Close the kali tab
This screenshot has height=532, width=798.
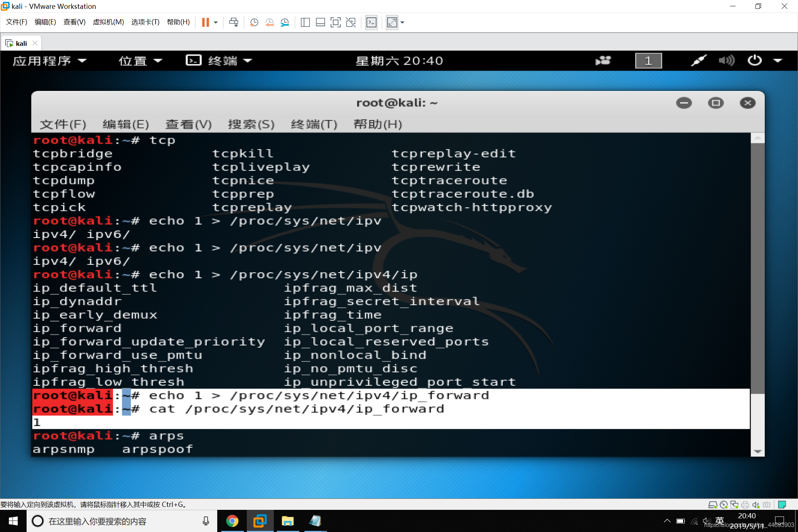(35, 43)
